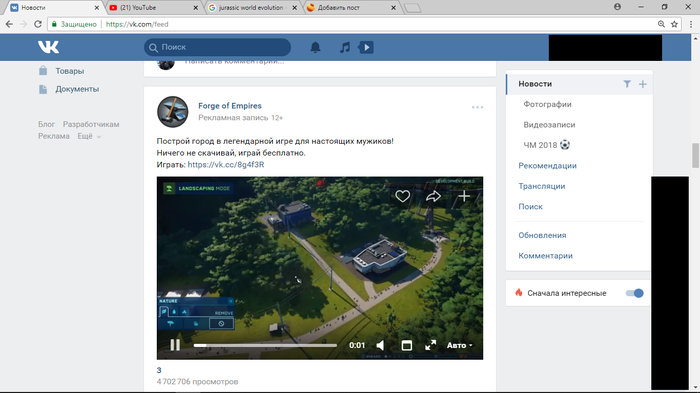The height and width of the screenshot is (393, 700).
Task: Open Chrome three-dot menu
Action: [x=691, y=24]
